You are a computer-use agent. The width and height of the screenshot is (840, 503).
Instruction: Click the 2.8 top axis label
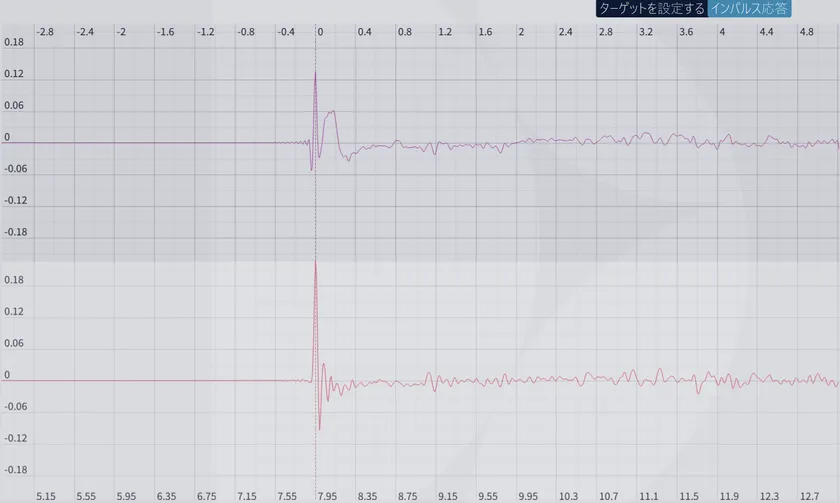click(x=605, y=32)
